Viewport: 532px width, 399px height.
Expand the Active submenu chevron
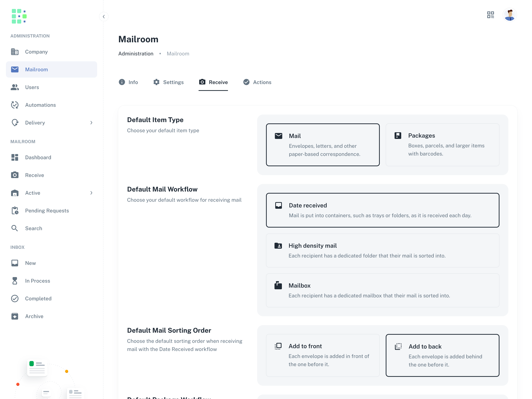(91, 193)
